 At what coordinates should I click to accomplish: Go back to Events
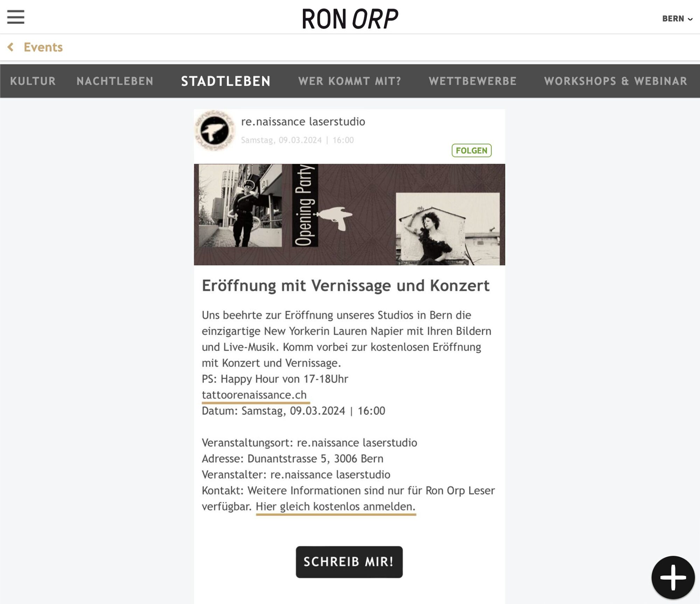43,47
